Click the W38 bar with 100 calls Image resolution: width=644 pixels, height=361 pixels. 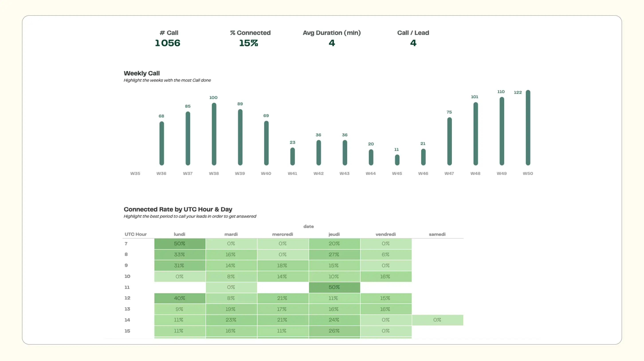[x=214, y=134]
